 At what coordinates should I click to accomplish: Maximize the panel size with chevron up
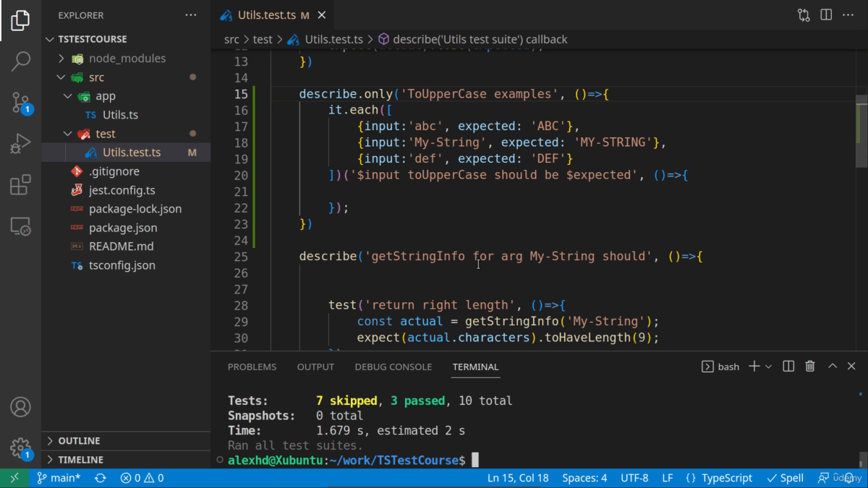pos(833,367)
